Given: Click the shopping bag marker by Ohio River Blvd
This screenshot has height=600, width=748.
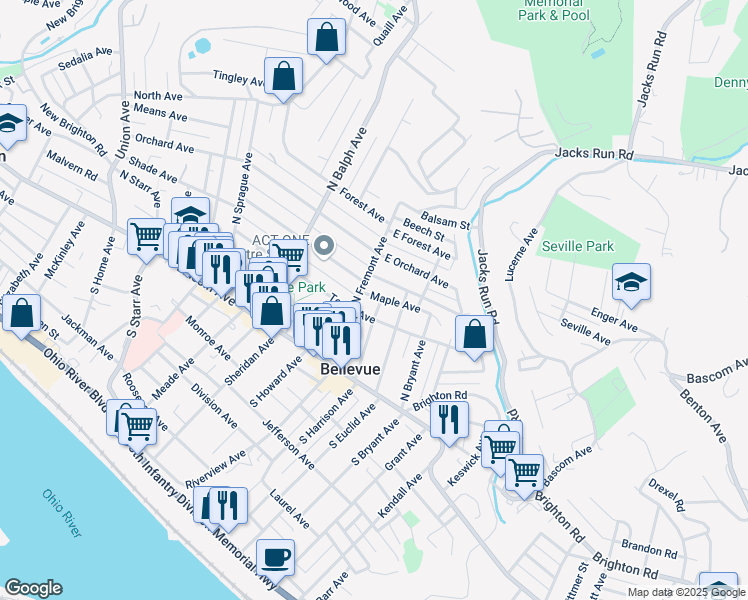Looking at the screenshot, I should (x=21, y=316).
